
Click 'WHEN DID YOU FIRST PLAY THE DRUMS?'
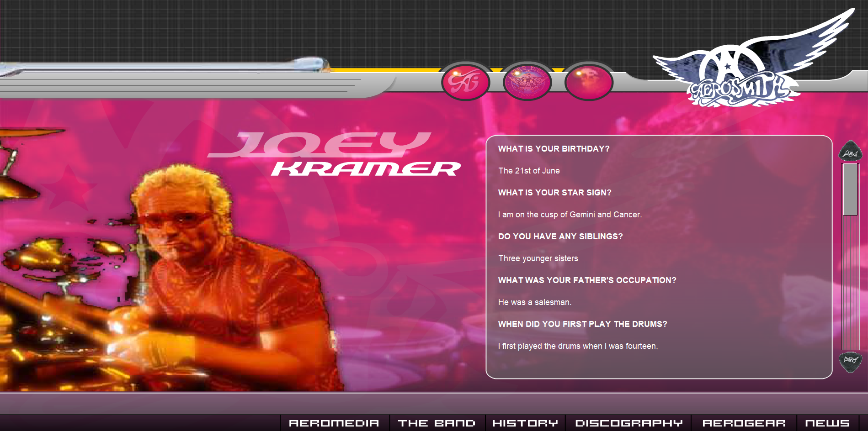pos(583,324)
